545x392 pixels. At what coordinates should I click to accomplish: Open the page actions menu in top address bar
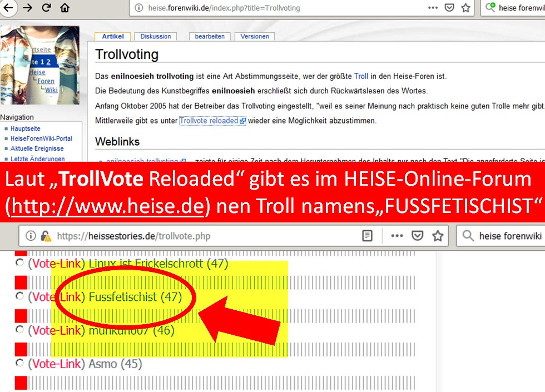pos(433,8)
